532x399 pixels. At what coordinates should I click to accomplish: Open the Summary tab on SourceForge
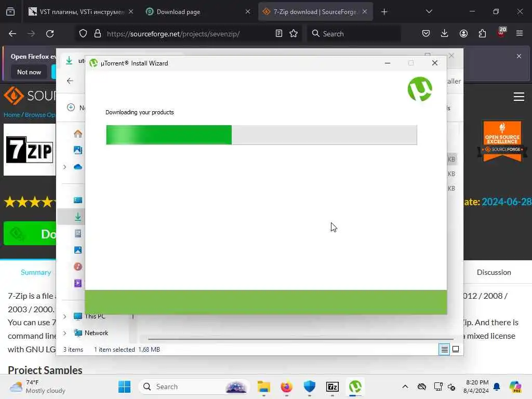tap(36, 272)
